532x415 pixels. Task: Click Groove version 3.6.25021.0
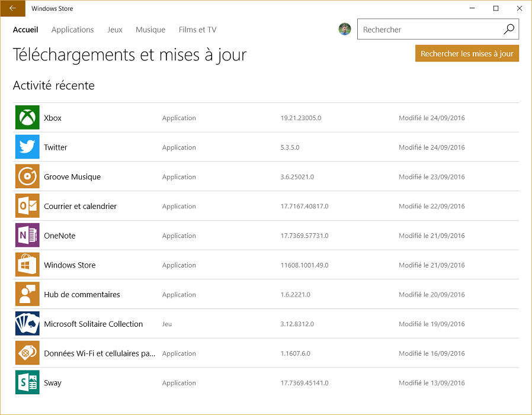click(x=297, y=177)
